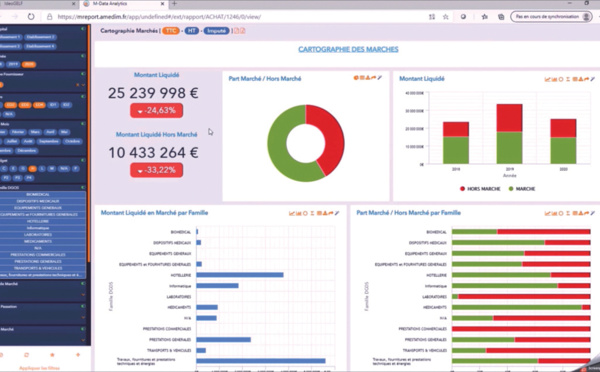This screenshot has height=372, width=600.
Task: Click share arrow icon in Montant Liquidé panel
Action: tap(587, 79)
